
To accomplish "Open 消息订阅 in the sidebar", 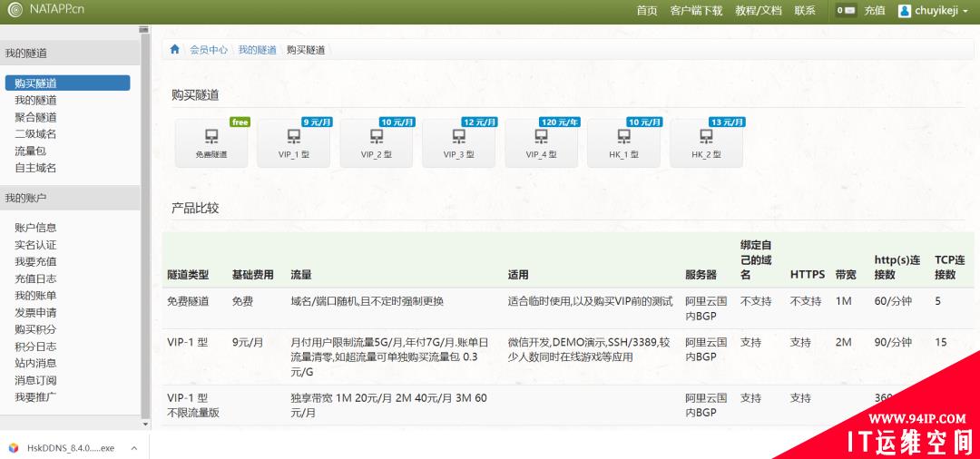I will click(35, 380).
